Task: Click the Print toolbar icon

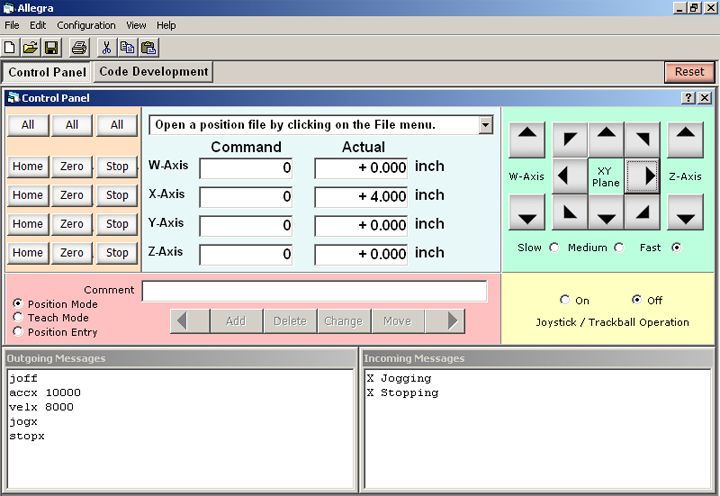Action: click(79, 48)
